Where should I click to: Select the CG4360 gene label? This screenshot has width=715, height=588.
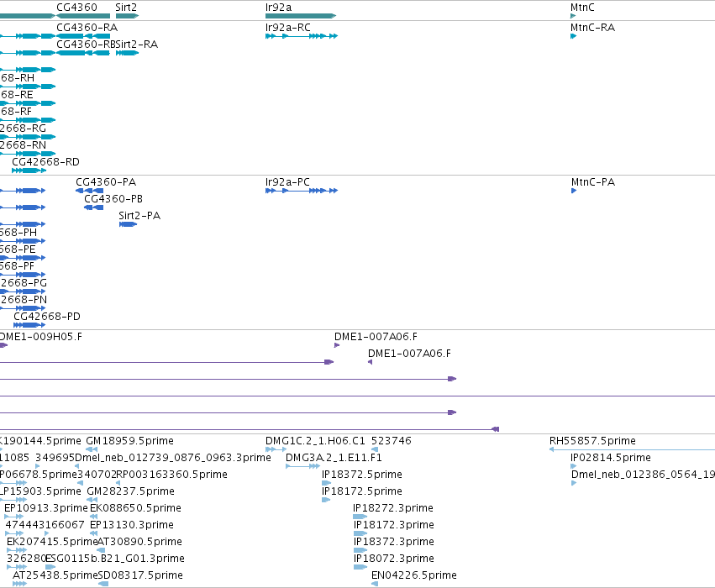[x=76, y=8]
